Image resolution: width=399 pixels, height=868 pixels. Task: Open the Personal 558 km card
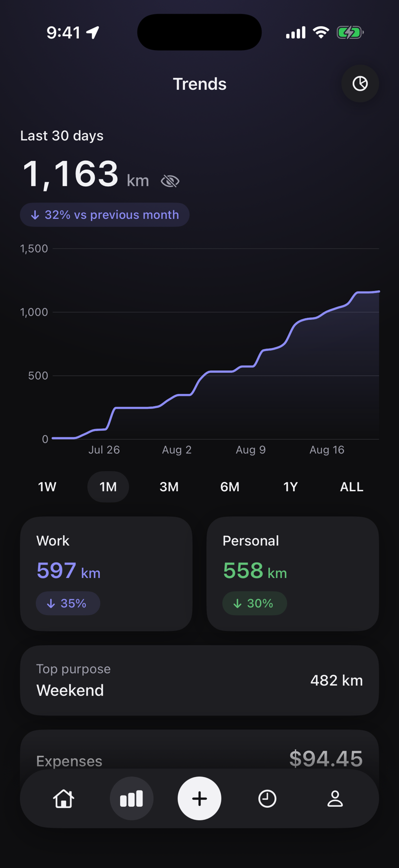293,574
